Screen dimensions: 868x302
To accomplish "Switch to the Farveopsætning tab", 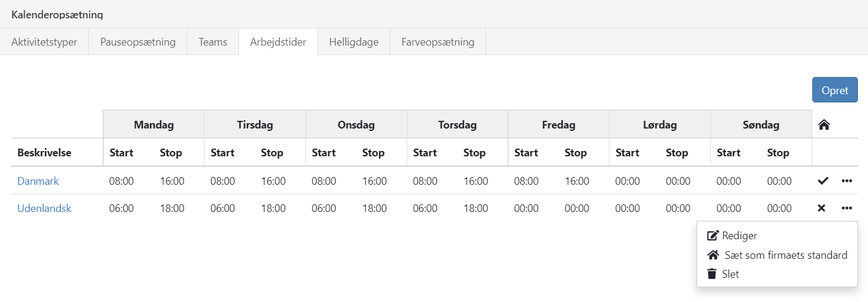I will click(x=438, y=42).
